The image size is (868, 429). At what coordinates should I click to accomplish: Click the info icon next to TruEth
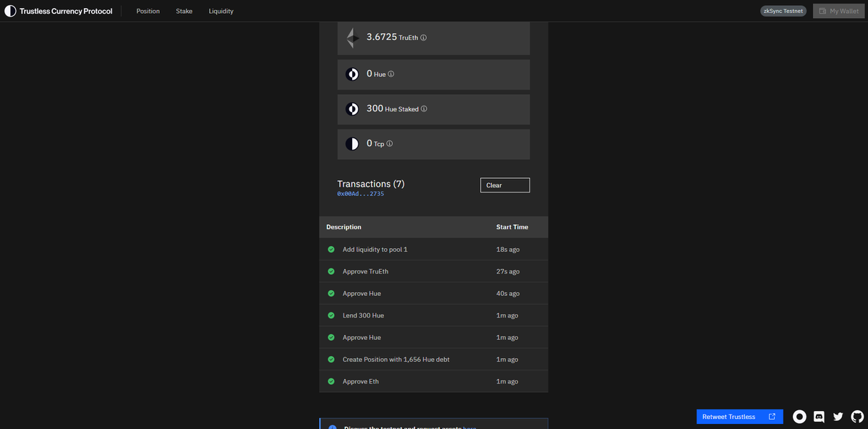(423, 38)
